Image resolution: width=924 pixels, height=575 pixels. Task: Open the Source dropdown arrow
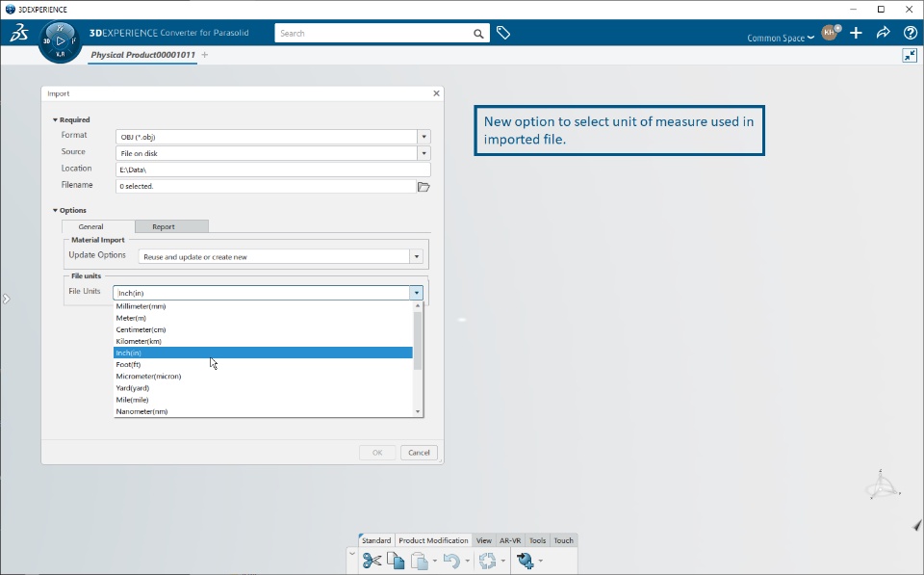point(423,153)
